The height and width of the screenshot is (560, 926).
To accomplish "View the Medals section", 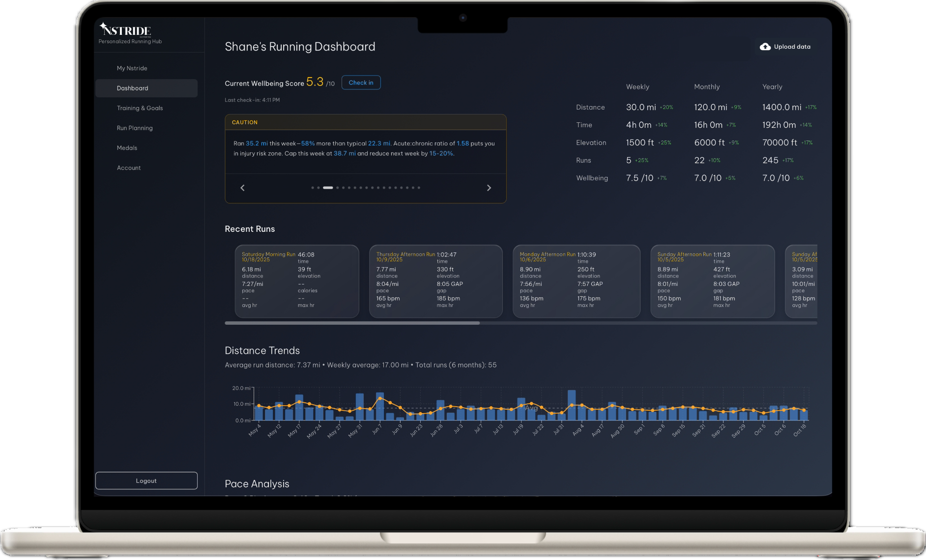I will [x=127, y=147].
